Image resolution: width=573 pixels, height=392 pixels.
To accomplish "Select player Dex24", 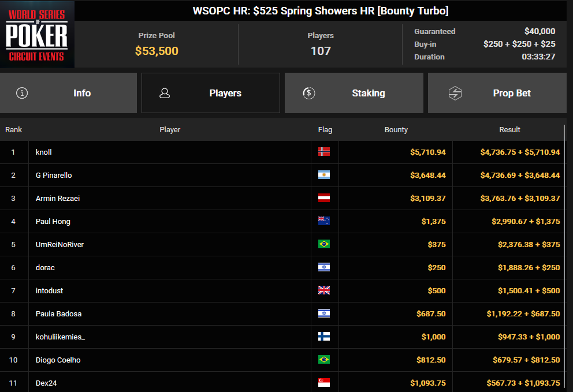I will coord(46,383).
